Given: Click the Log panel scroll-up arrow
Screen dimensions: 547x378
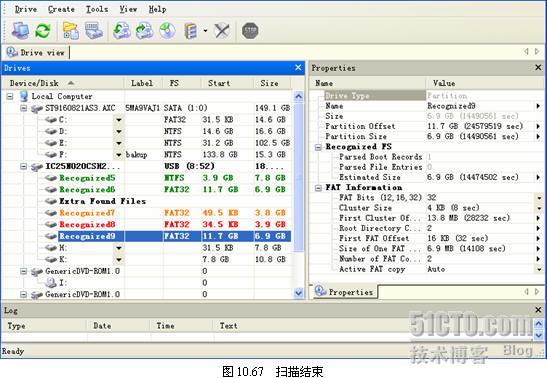Looking at the screenshot, I should (539, 323).
